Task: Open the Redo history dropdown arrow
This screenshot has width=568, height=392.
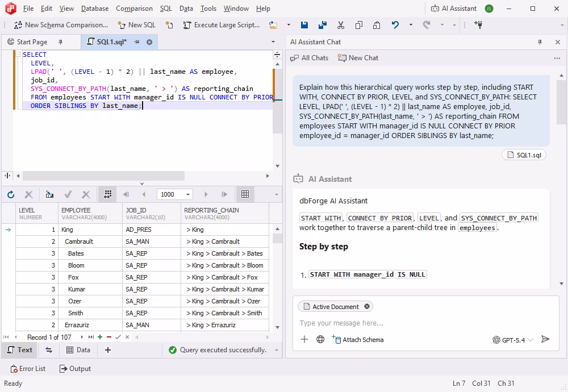Action: tap(442, 25)
